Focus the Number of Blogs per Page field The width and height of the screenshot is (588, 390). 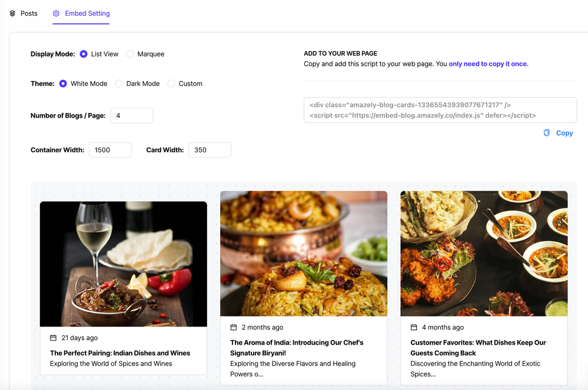[132, 116]
